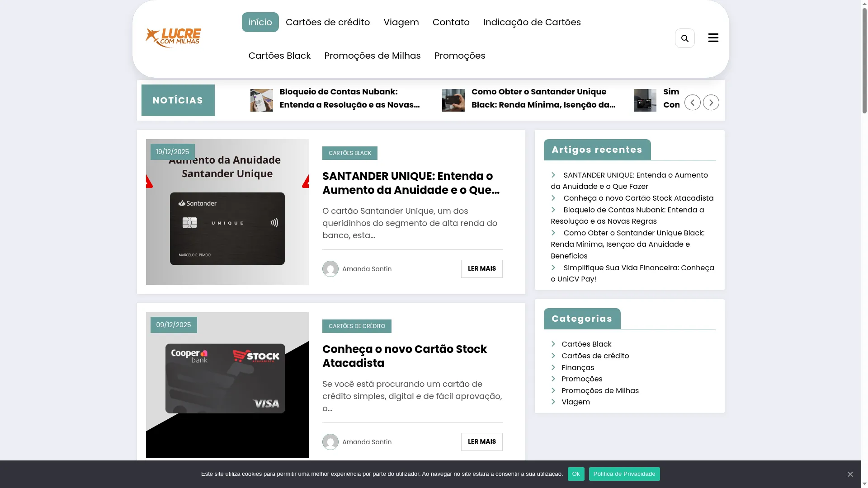Open Bloqueio de Contas Nubank ticker headline
This screenshot has width=868, height=488.
349,98
